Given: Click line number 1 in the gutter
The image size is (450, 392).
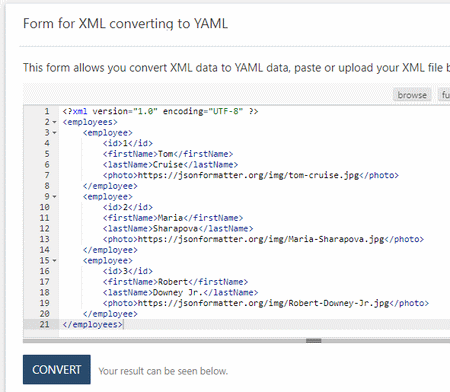Looking at the screenshot, I should pyautogui.click(x=47, y=111).
